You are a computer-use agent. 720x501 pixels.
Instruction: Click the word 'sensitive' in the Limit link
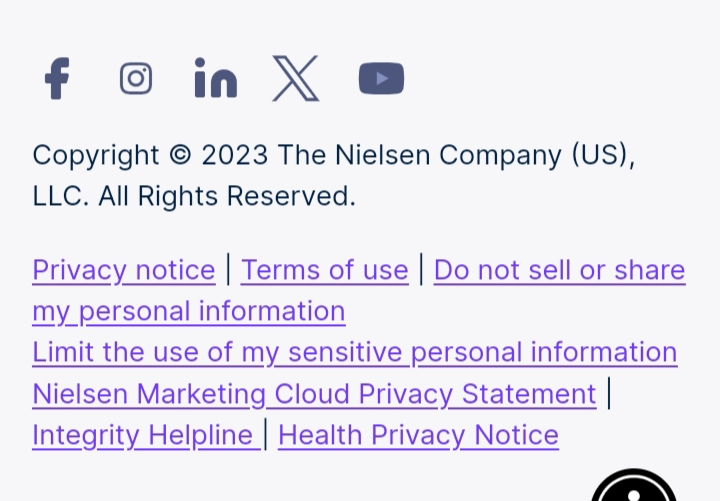[345, 352]
